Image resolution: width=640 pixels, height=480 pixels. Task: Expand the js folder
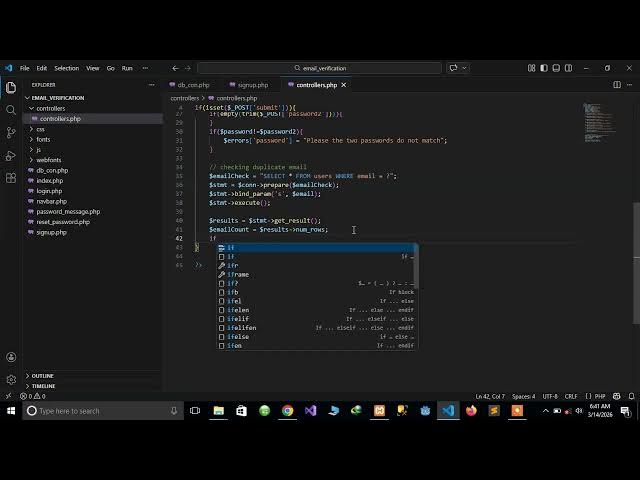tap(38, 150)
